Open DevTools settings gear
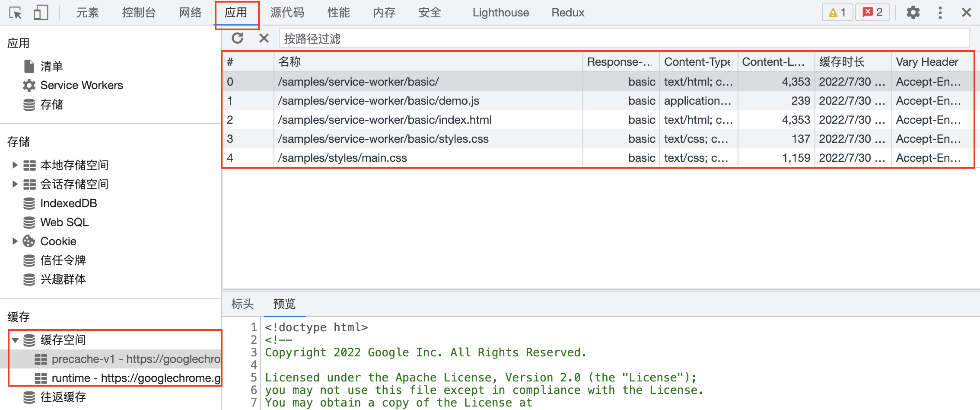980x410 pixels. [913, 13]
